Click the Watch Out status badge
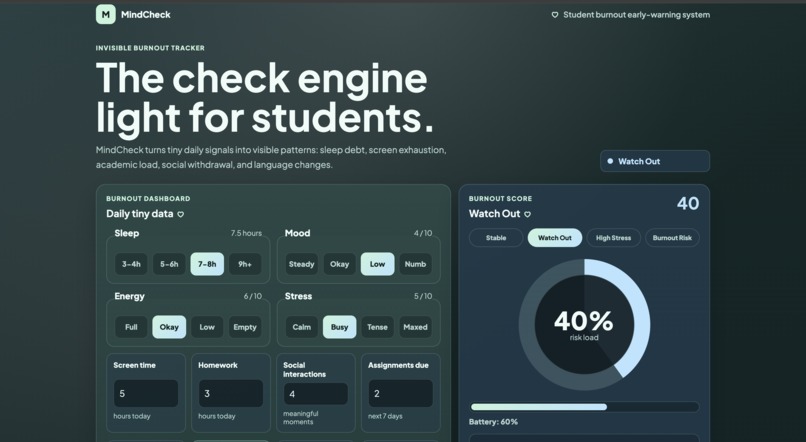806x442 pixels. tap(655, 161)
